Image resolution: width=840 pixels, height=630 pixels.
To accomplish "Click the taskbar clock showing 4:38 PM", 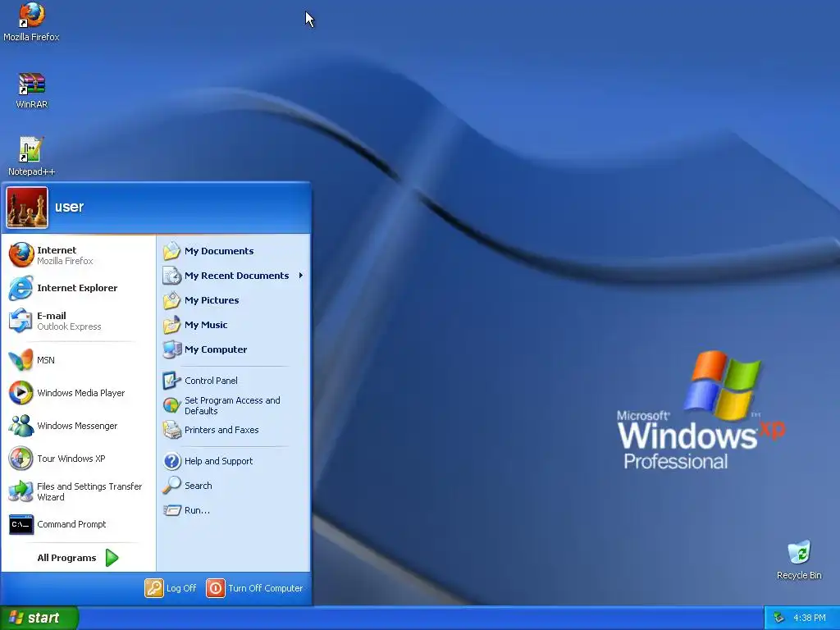I will [x=810, y=618].
